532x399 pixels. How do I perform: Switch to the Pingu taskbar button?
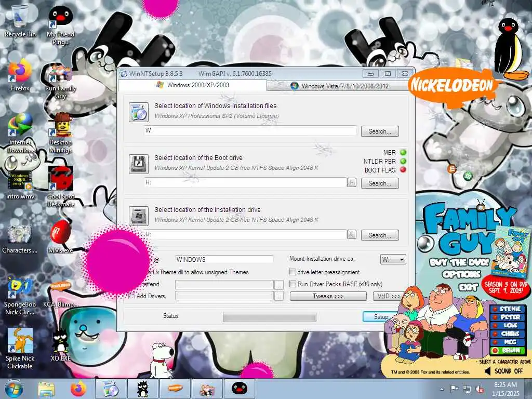239,389
